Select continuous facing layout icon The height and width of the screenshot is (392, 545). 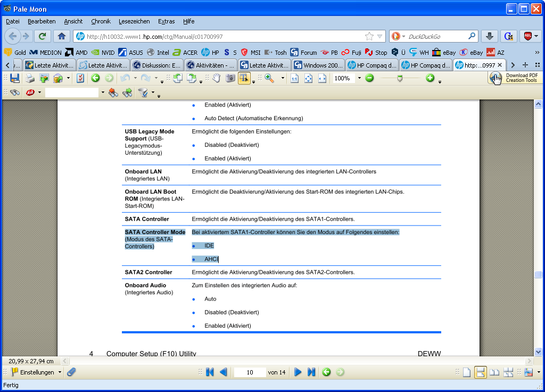508,372
